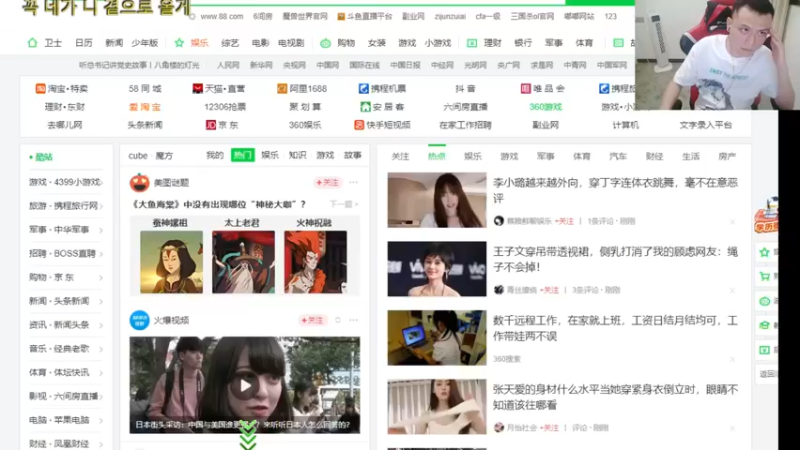Refresh the 火爆视频 card
The height and width of the screenshot is (450, 800).
pyautogui.click(x=338, y=320)
